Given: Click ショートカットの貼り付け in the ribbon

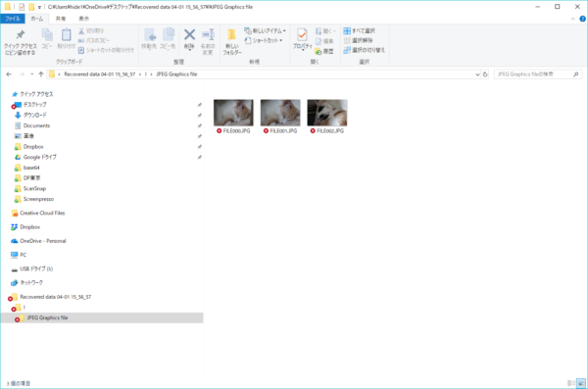Looking at the screenshot, I should (106, 50).
